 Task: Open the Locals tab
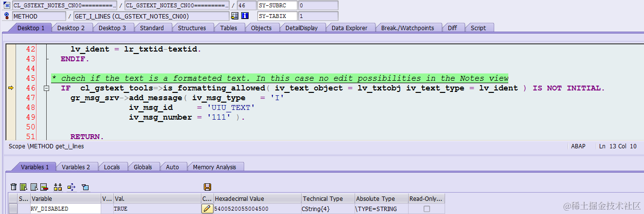pos(112,167)
